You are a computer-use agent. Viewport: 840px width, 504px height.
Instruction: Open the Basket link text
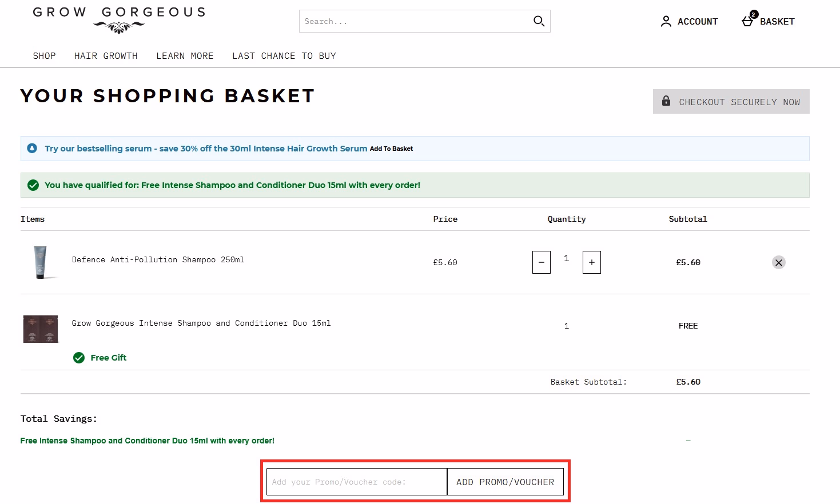coord(777,22)
